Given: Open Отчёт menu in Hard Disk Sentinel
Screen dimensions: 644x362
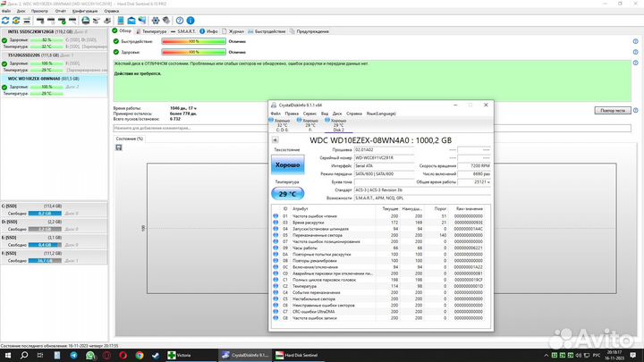Looking at the screenshot, I should [61, 11].
